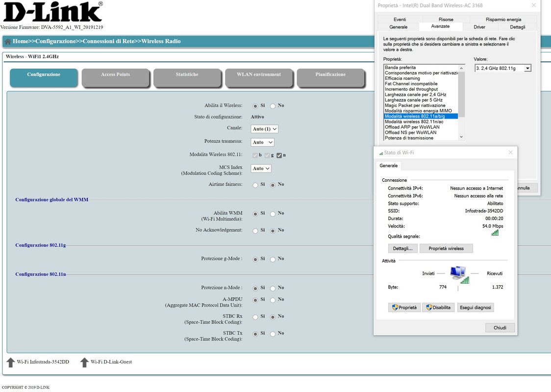Click arrow icon beside Wi-Fi Infostrada-3542DD
The height and width of the screenshot is (392, 551).
tap(11, 362)
